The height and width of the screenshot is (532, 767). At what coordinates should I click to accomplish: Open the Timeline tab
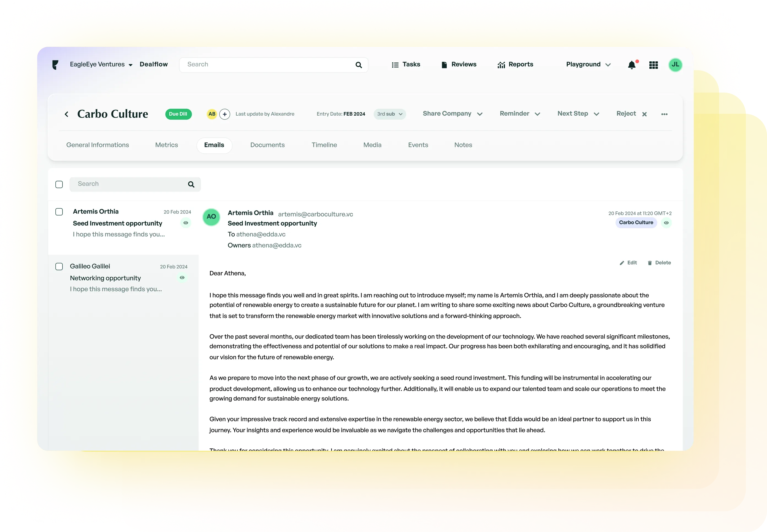click(324, 145)
